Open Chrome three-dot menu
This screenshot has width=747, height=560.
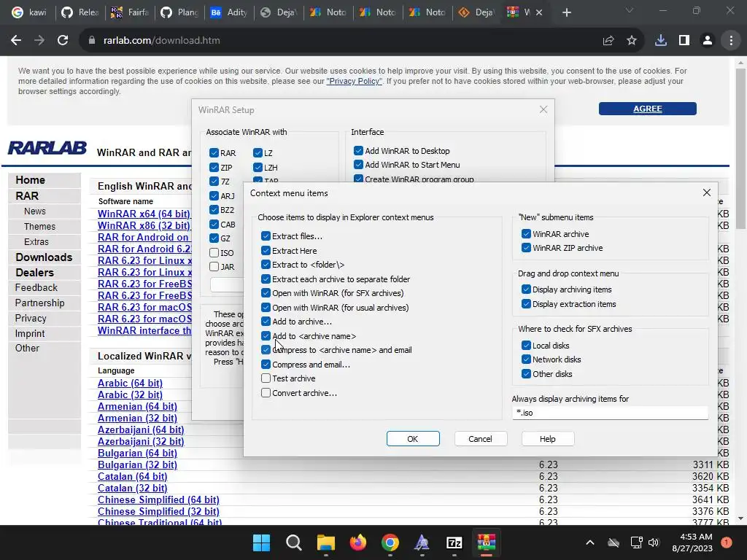pyautogui.click(x=731, y=41)
